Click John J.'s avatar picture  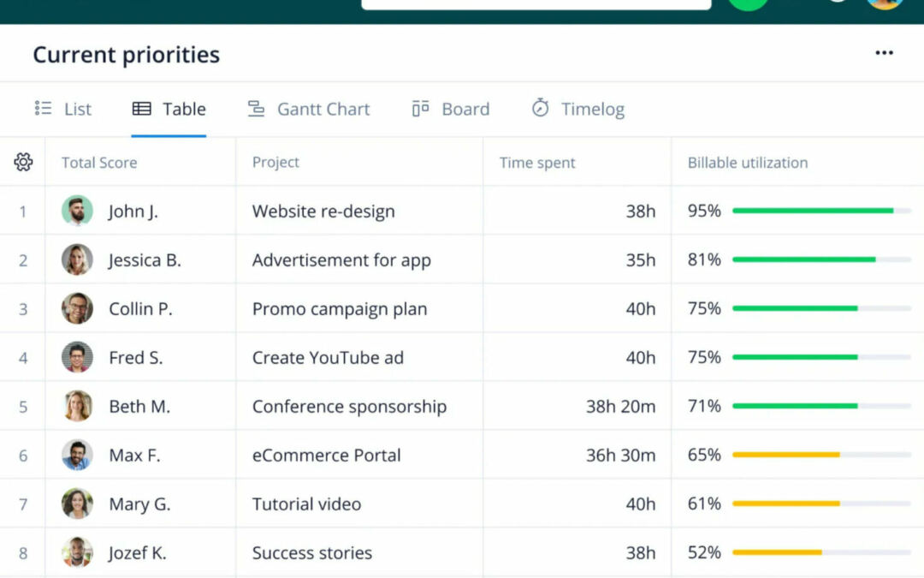pos(77,211)
